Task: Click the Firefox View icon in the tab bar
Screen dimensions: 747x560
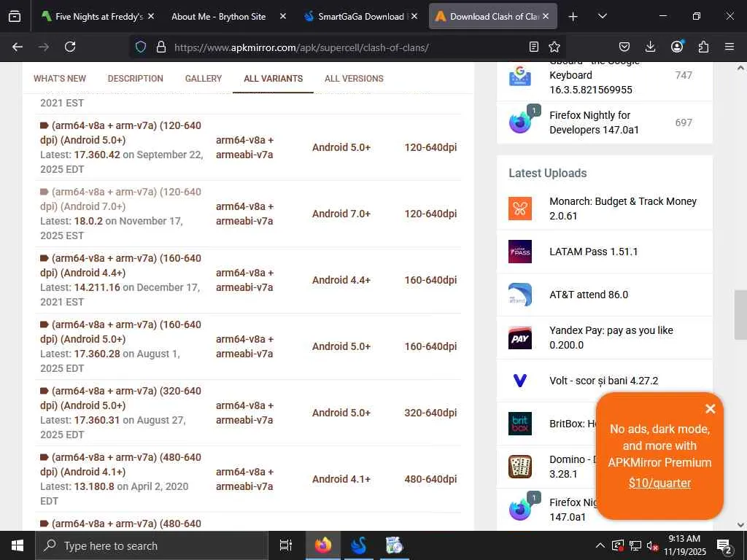Action: pyautogui.click(x=15, y=16)
